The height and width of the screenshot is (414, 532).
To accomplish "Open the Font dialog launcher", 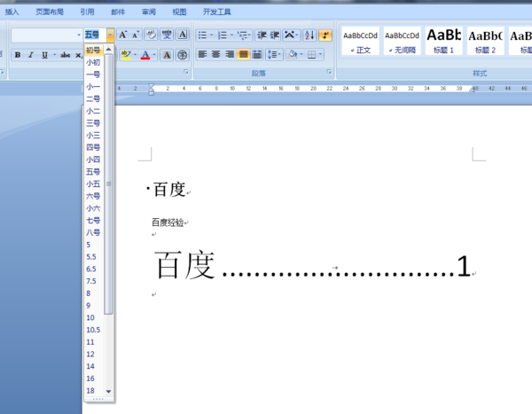I will [186, 72].
